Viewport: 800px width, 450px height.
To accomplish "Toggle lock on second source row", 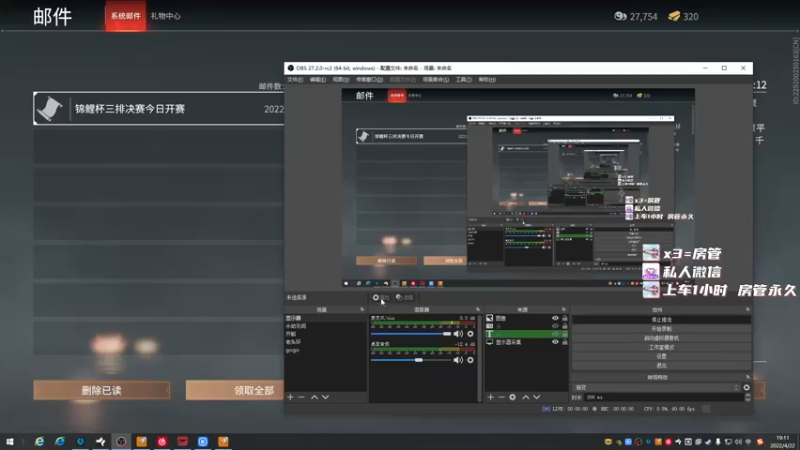I will click(564, 326).
